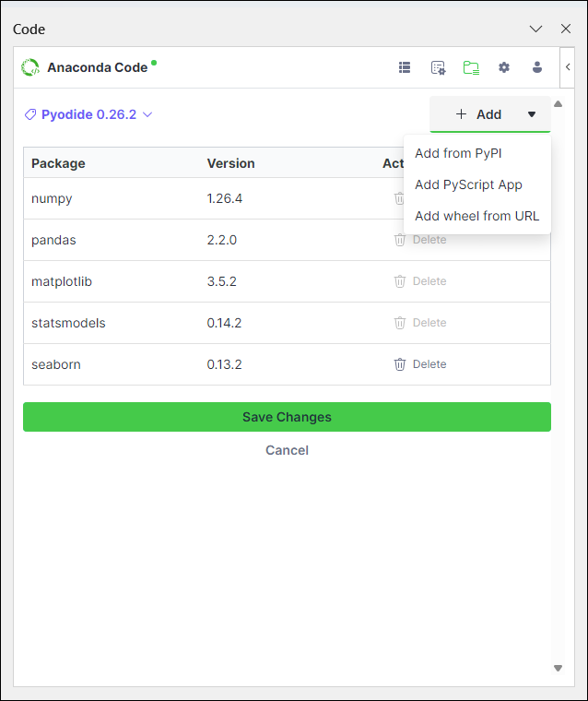Open the code settings sheet icon
588x701 pixels.
[x=438, y=67]
